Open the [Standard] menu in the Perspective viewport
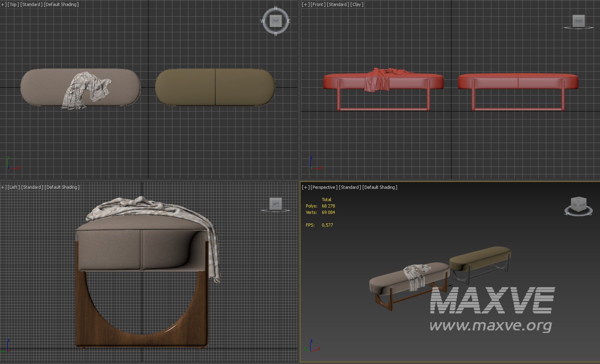Viewport: 600px width, 364px height. [x=350, y=187]
